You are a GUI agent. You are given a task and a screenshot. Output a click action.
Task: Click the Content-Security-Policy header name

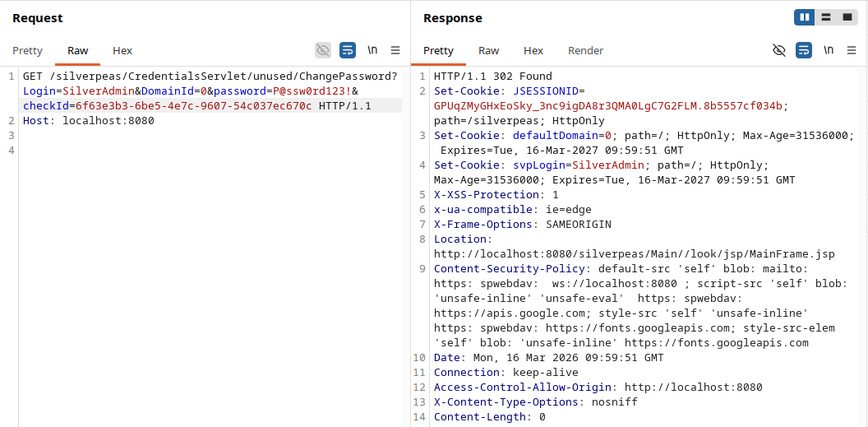click(x=510, y=269)
